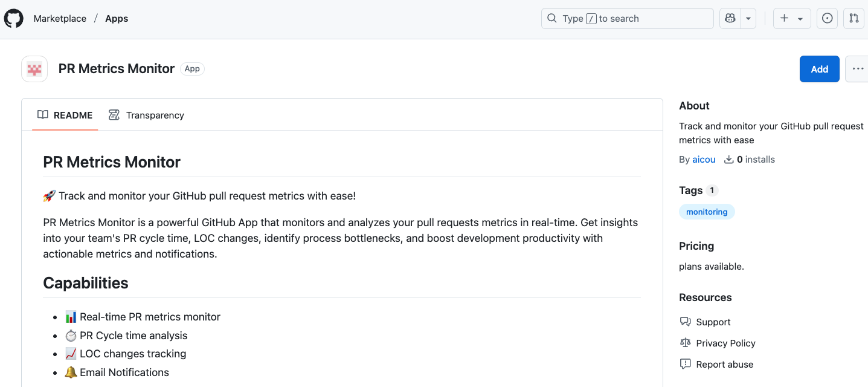This screenshot has width=868, height=387.
Task: Click the search magnifier icon
Action: (x=551, y=18)
